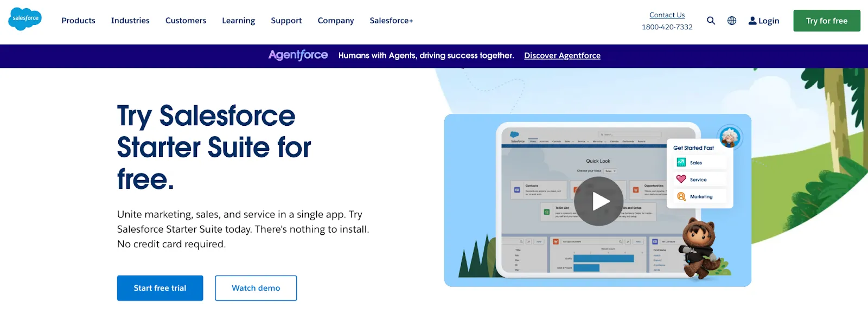The height and width of the screenshot is (333, 868).
Task: Click the Try for free button
Action: (827, 21)
